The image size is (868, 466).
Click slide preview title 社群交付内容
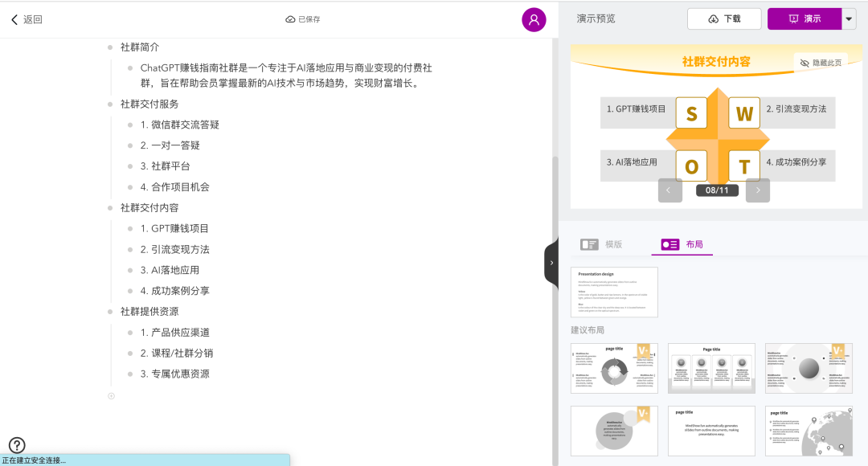pos(716,61)
